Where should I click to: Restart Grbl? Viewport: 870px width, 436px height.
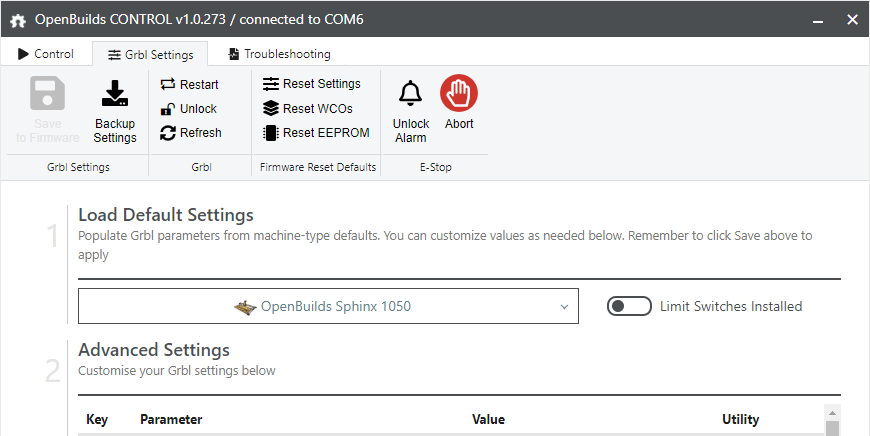tap(190, 84)
